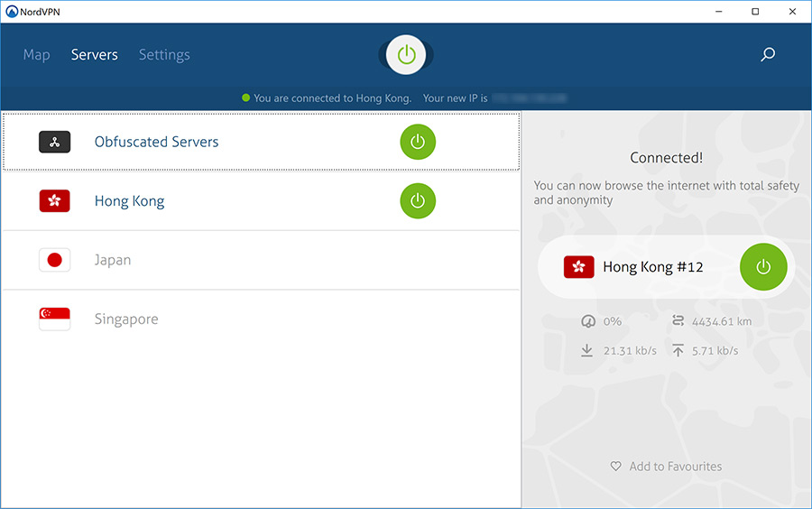812x509 pixels.
Task: Open the search magnifier icon
Action: point(768,54)
